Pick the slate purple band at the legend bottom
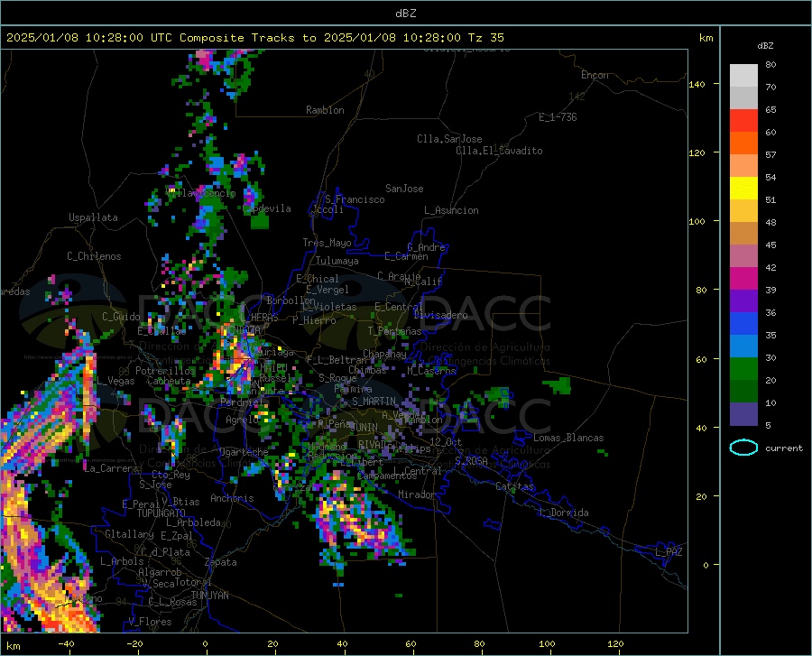This screenshot has width=812, height=656. pos(743,414)
